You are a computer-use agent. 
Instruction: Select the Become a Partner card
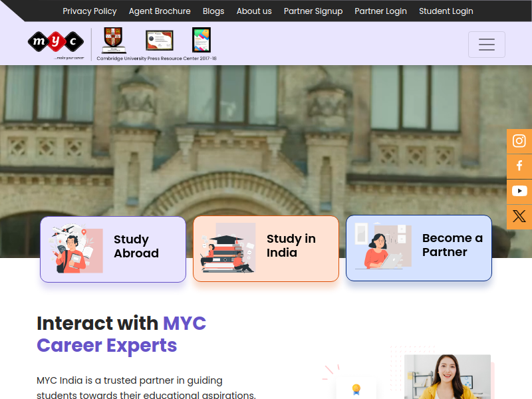(419, 248)
